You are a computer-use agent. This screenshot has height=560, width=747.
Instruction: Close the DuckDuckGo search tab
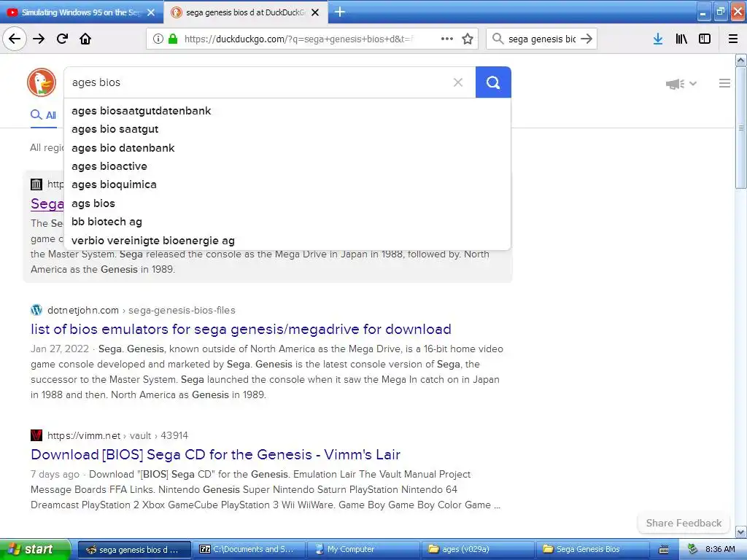point(315,12)
